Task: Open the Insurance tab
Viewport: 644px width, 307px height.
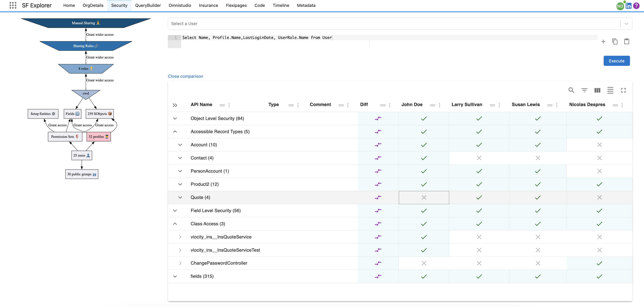Action: pos(208,5)
